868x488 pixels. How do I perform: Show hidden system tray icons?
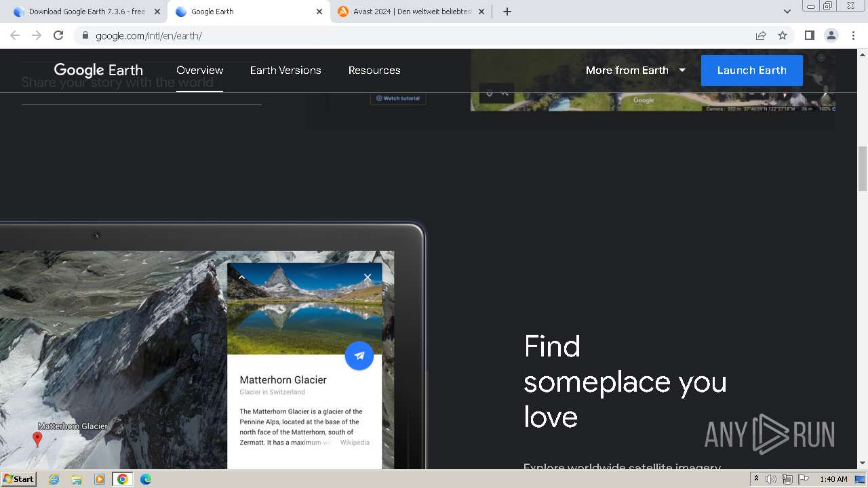[756, 479]
